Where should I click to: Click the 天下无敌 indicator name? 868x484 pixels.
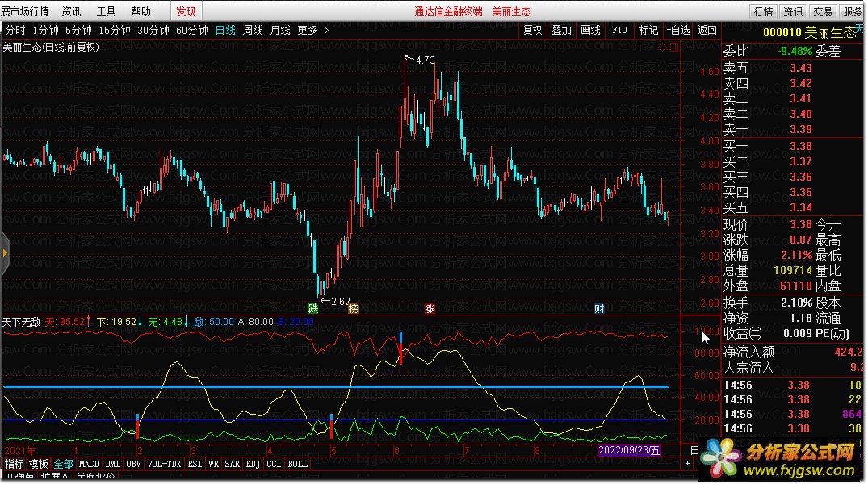pos(22,321)
